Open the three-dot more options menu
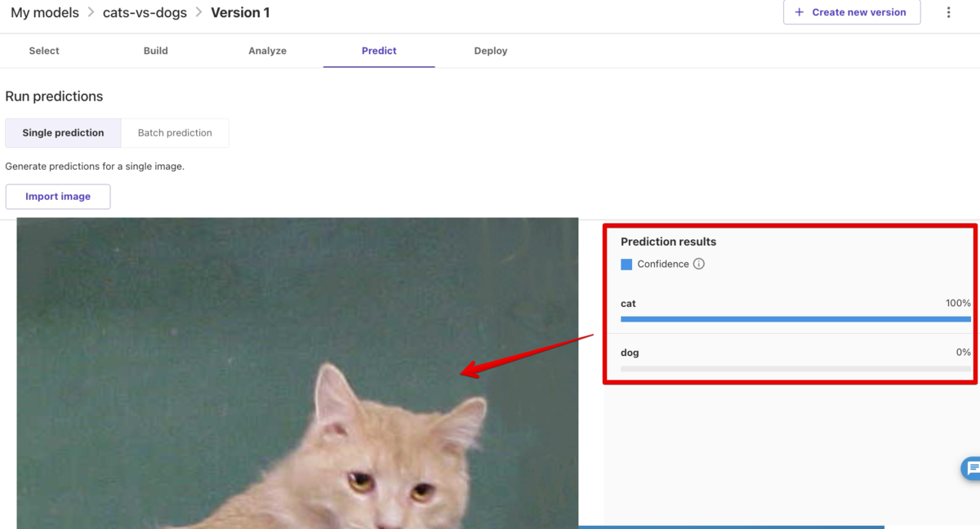The height and width of the screenshot is (529, 980). click(x=948, y=12)
